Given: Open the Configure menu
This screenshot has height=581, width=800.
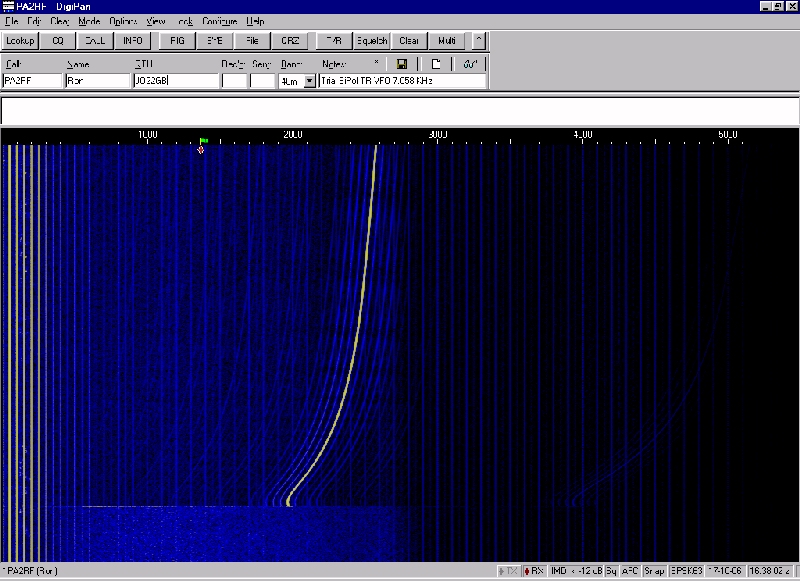Looking at the screenshot, I should pyautogui.click(x=219, y=21).
